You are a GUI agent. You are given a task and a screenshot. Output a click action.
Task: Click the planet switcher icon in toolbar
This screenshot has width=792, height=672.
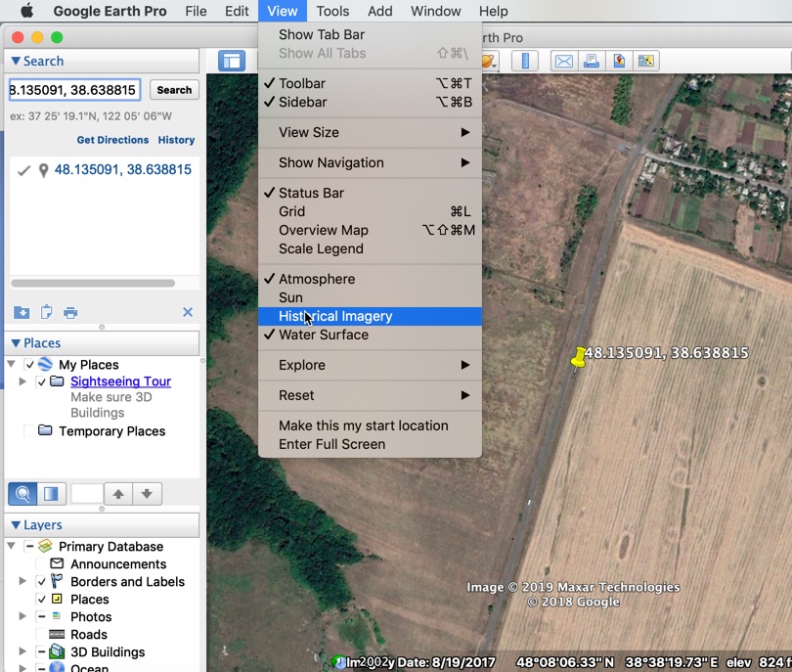(x=490, y=62)
